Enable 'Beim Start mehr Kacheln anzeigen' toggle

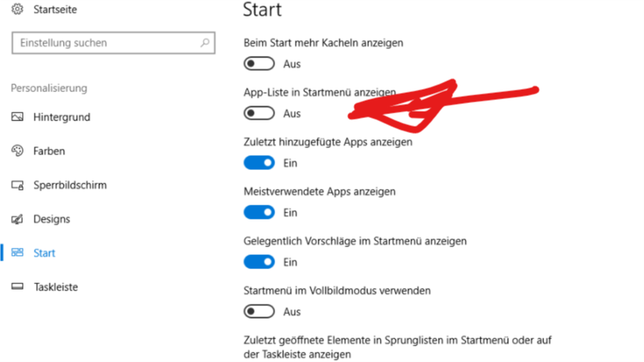point(259,64)
